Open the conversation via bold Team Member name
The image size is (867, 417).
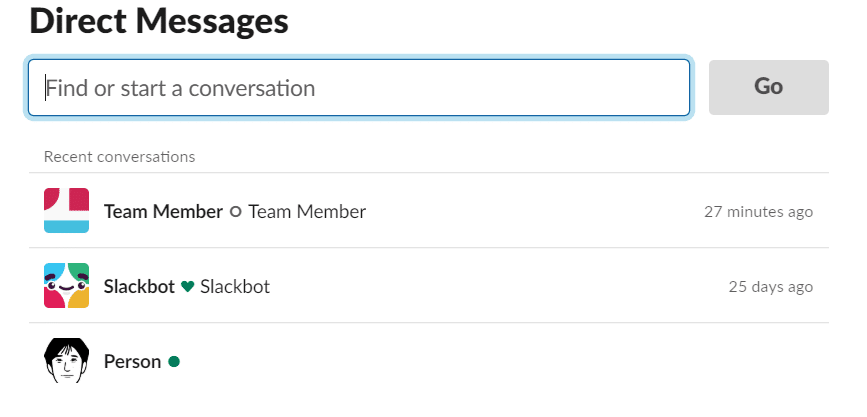163,212
